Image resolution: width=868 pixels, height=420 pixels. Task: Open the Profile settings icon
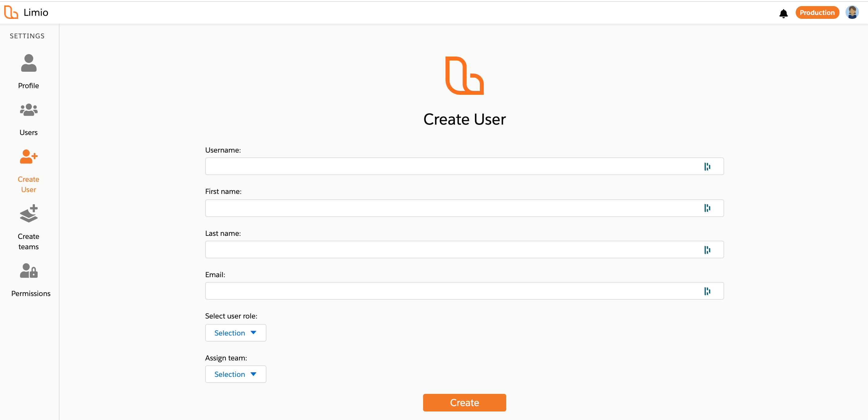click(x=29, y=64)
